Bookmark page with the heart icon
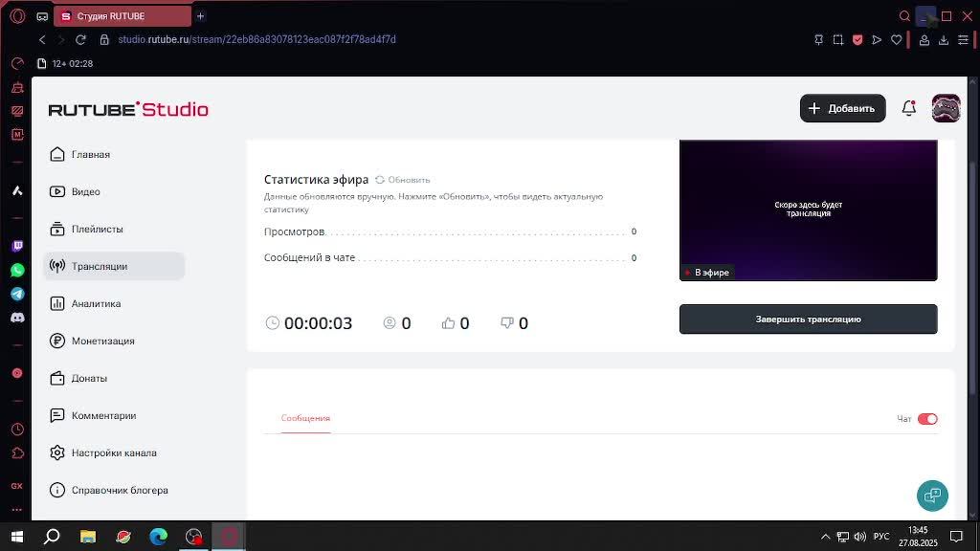Screen dimensions: 980x551 tap(896, 39)
